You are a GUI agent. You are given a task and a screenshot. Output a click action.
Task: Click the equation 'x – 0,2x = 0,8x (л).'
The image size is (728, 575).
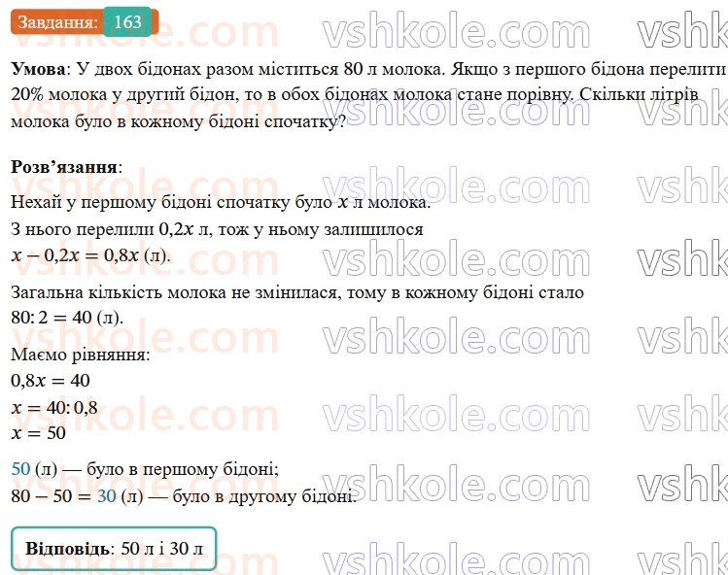(x=90, y=255)
